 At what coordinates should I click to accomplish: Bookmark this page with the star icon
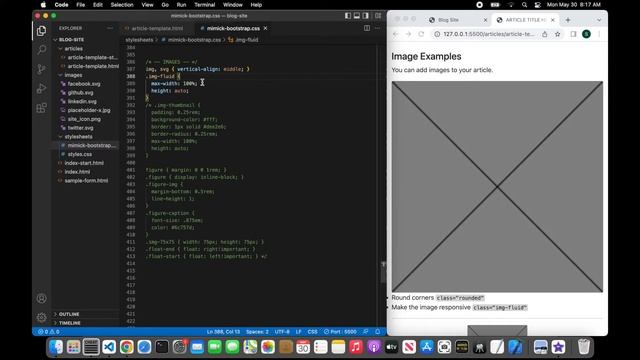click(558, 34)
